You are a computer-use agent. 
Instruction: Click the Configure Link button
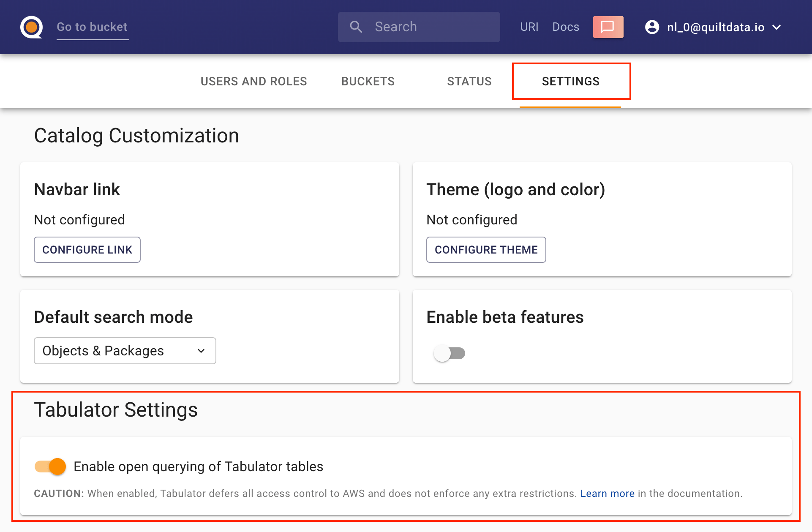[87, 250]
